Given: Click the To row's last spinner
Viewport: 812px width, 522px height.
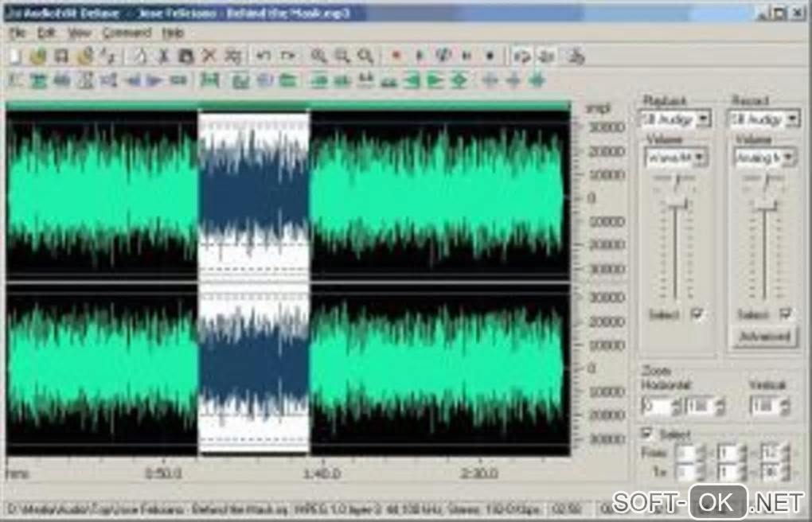Looking at the screenshot, I should 786,473.
